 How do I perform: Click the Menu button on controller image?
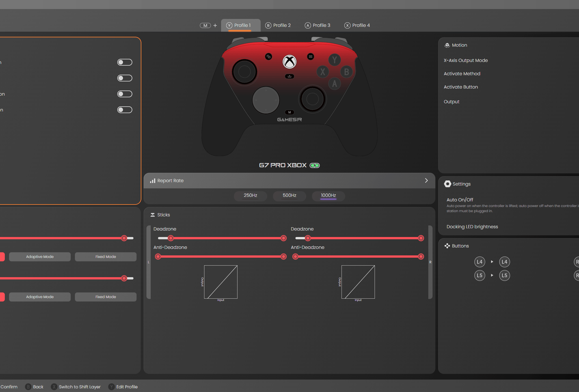tap(310, 57)
